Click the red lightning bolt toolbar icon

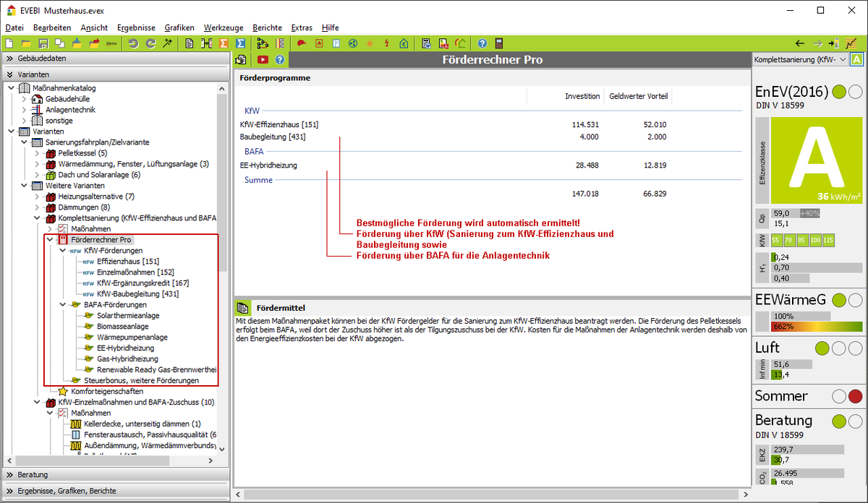[x=388, y=43]
